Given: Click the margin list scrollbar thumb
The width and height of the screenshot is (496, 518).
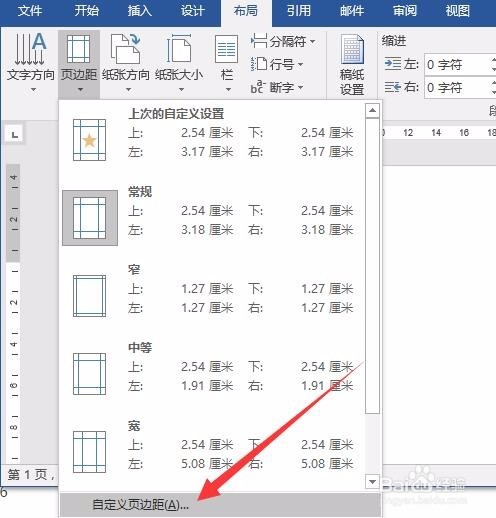Looking at the screenshot, I should point(372,266).
